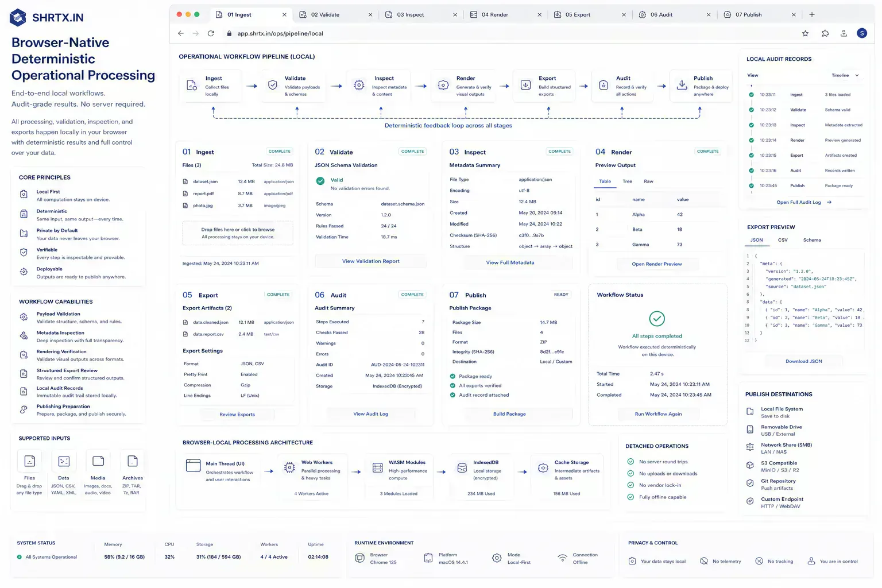Switch to the 07 Publish browser tab

(760, 14)
